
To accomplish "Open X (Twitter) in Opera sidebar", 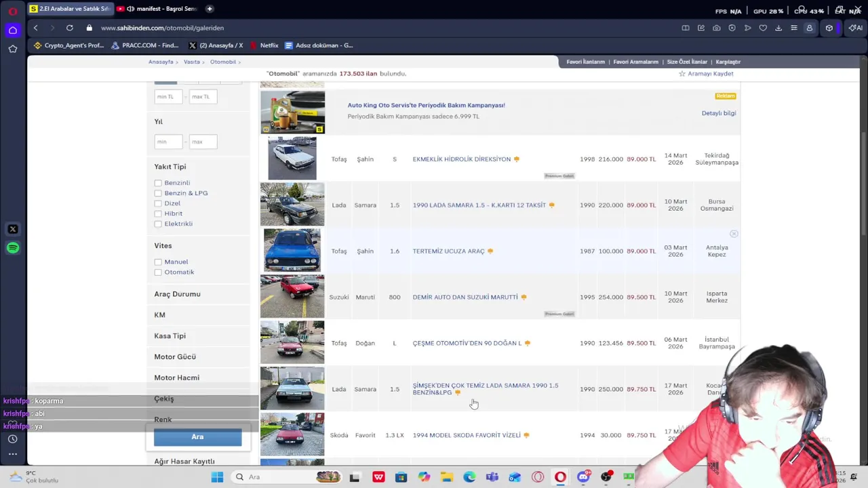I will [x=13, y=229].
